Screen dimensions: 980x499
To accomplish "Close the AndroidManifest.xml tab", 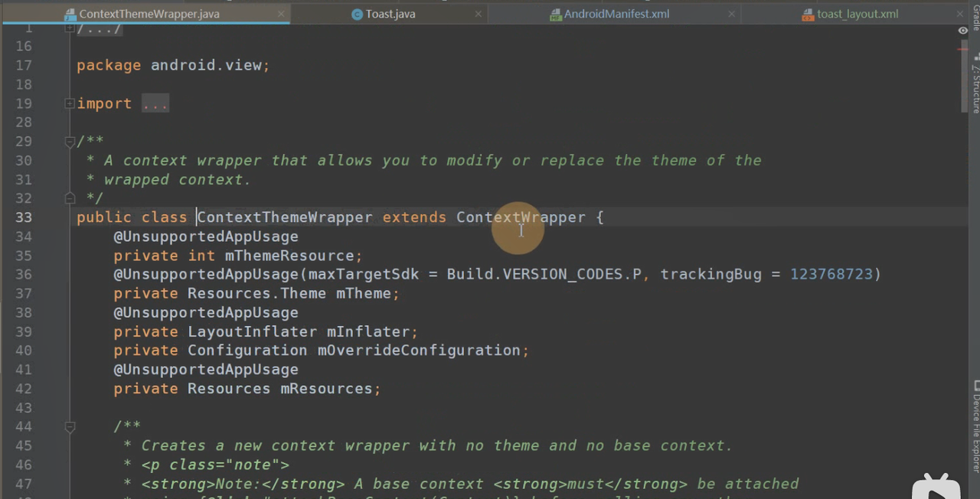I will pyautogui.click(x=732, y=14).
